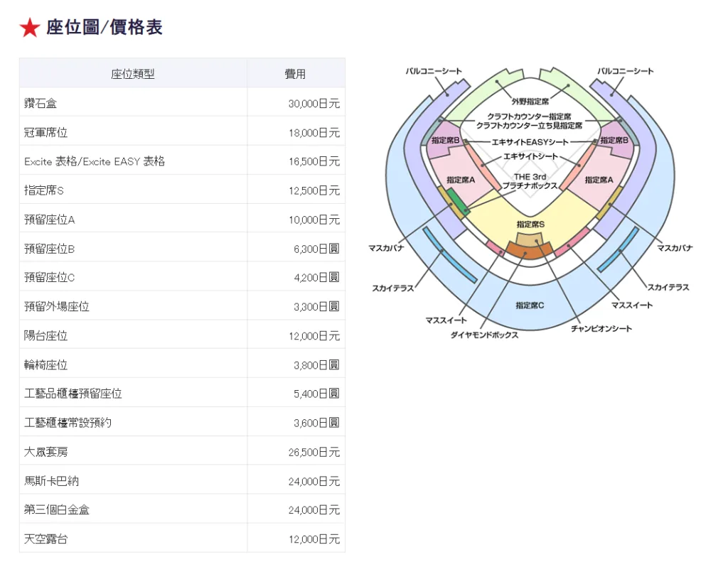Click the 外野指定席 label on the seating map

[530, 102]
